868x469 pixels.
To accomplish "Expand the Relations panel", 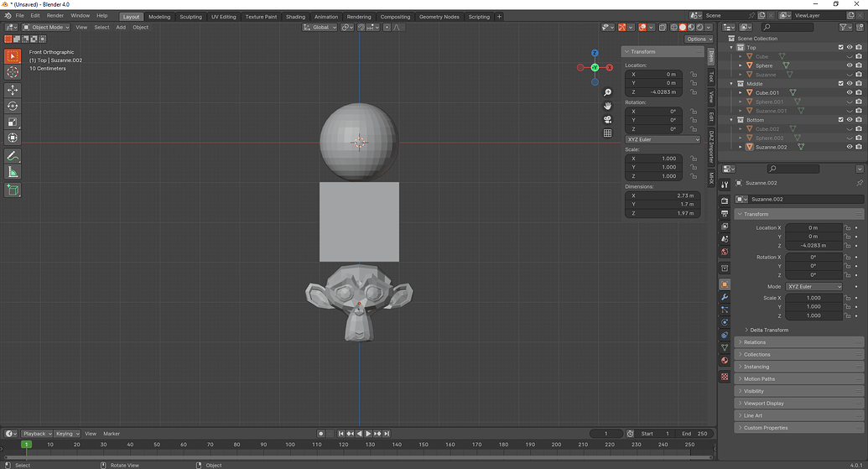I will pyautogui.click(x=798, y=342).
